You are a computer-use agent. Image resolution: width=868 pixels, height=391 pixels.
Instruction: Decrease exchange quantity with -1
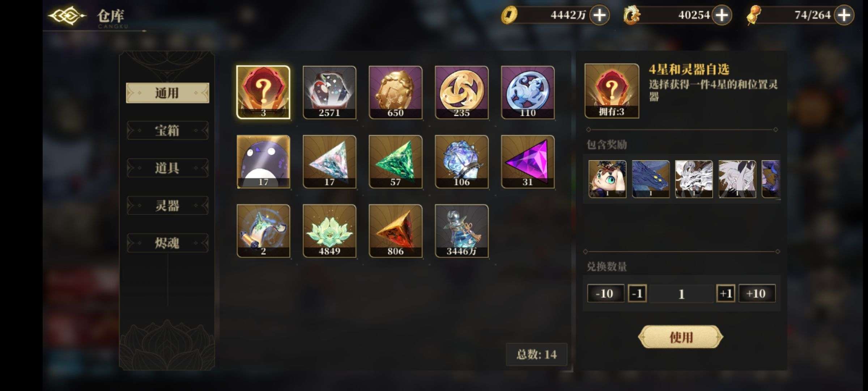click(x=637, y=293)
